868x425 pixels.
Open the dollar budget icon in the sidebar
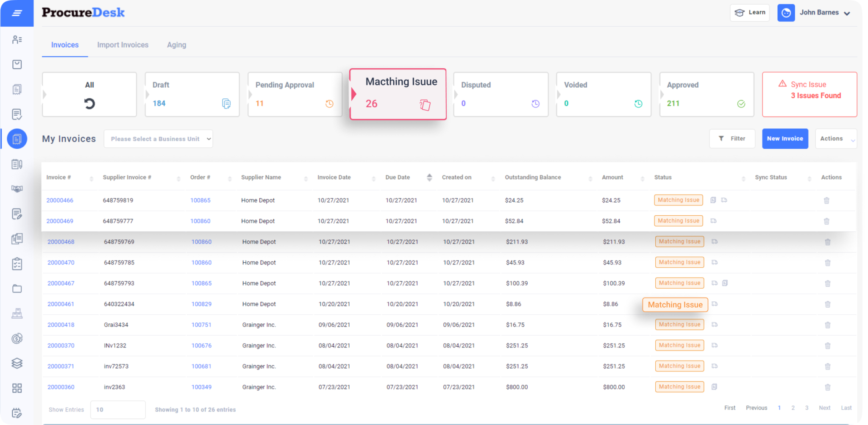(17, 338)
